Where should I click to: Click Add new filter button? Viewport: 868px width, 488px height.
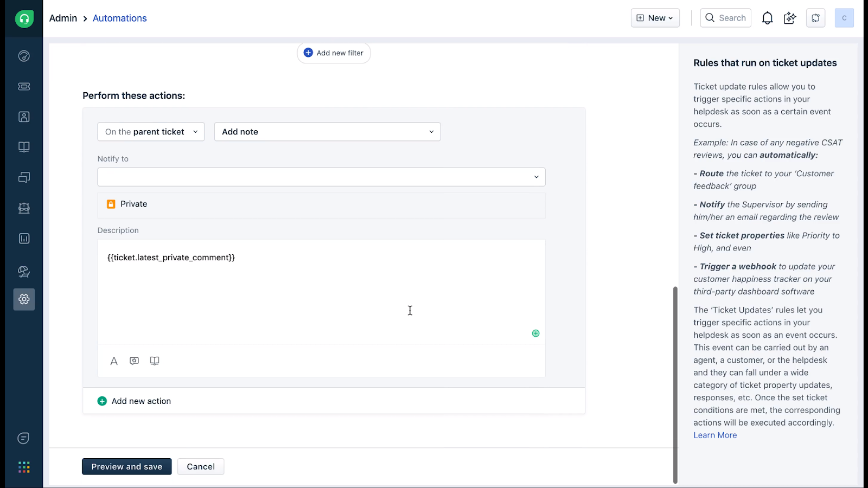[334, 53]
